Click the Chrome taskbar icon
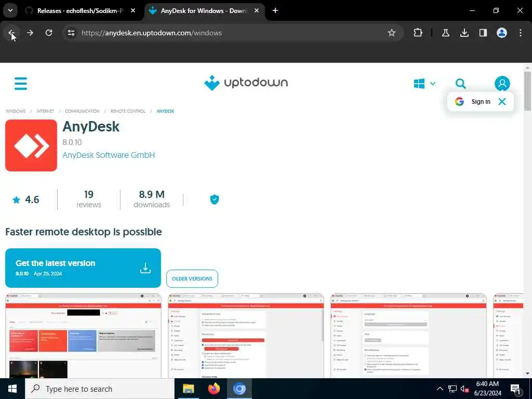 (x=239, y=389)
